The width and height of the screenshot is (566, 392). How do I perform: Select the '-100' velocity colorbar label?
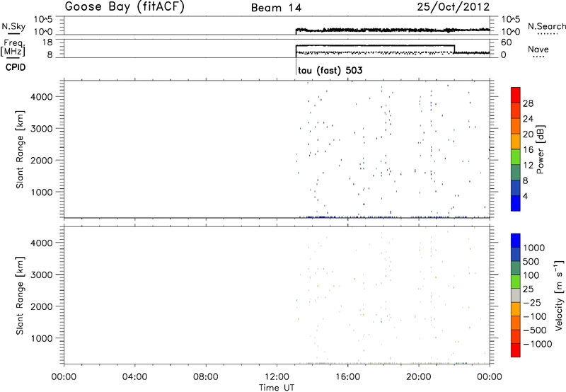pyautogui.click(x=535, y=316)
